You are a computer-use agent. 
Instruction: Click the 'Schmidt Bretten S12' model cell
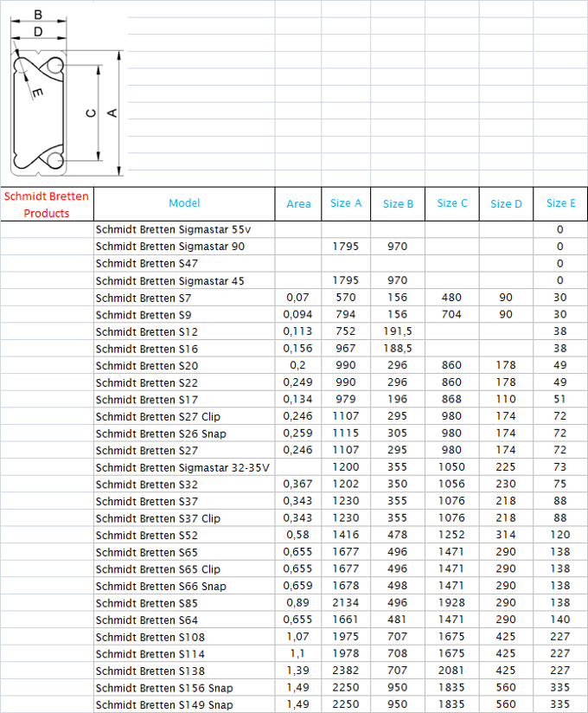tap(184, 331)
